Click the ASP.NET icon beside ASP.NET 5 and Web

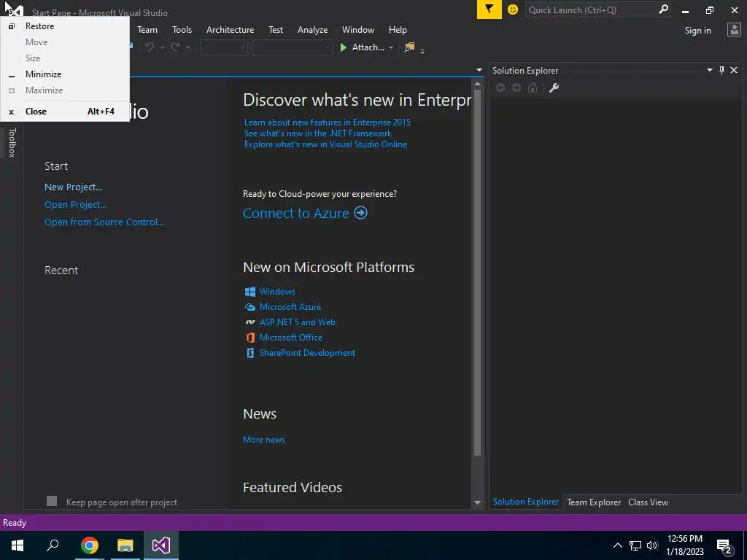pyautogui.click(x=250, y=322)
